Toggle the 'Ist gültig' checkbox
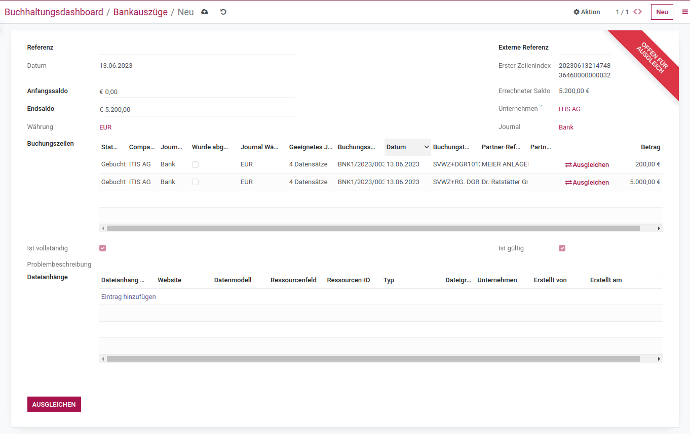Viewport: 690px width, 434px height. pos(562,248)
